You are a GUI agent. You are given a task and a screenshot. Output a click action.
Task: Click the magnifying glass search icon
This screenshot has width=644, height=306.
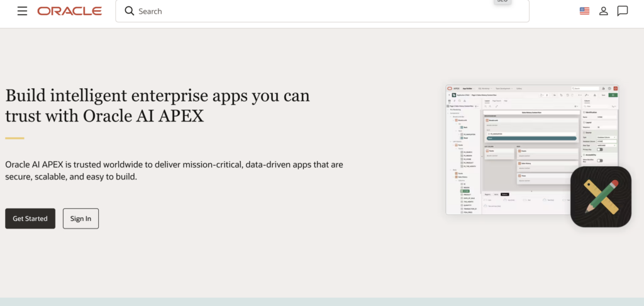click(x=130, y=11)
